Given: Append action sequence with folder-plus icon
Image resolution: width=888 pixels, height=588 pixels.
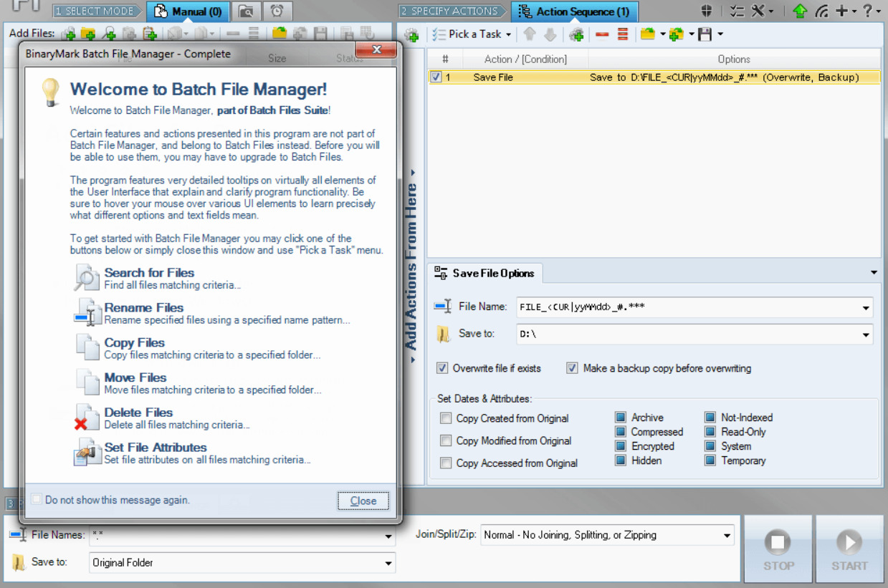Looking at the screenshot, I should click(676, 34).
